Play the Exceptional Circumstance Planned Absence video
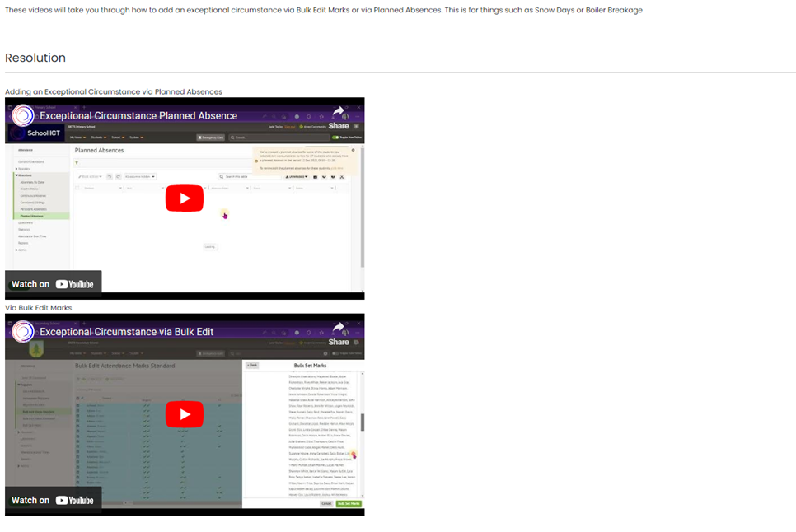This screenshot has width=796, height=532. [x=184, y=198]
